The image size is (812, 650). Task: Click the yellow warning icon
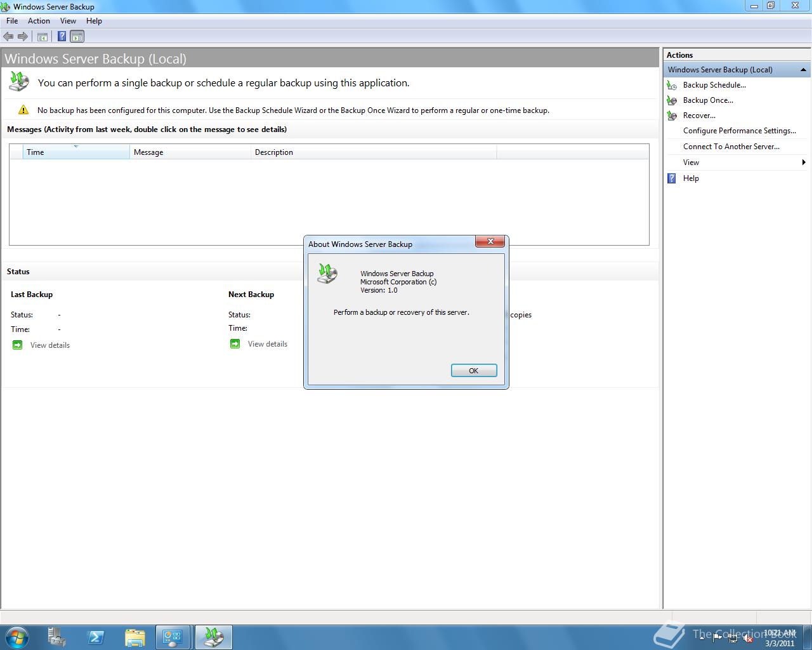[x=23, y=110]
